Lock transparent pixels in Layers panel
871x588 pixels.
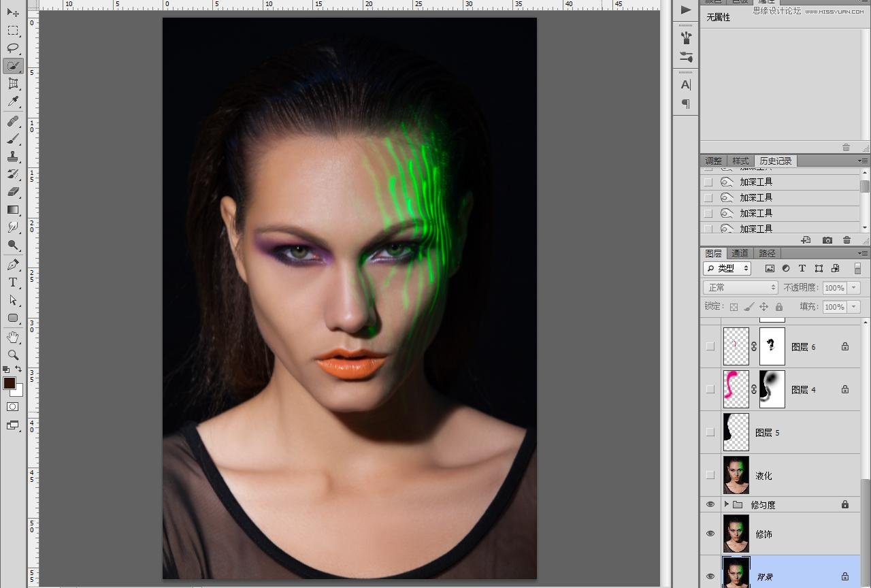[734, 307]
